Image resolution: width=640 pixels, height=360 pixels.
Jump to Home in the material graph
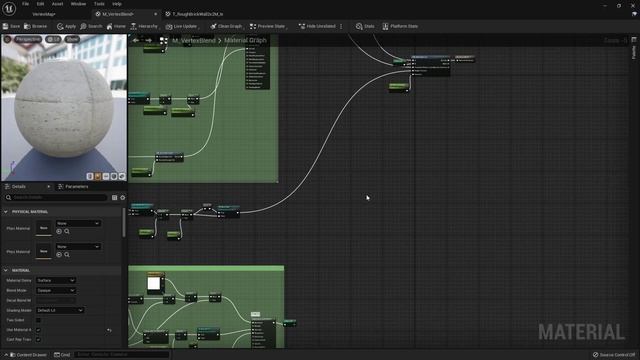[x=116, y=26]
